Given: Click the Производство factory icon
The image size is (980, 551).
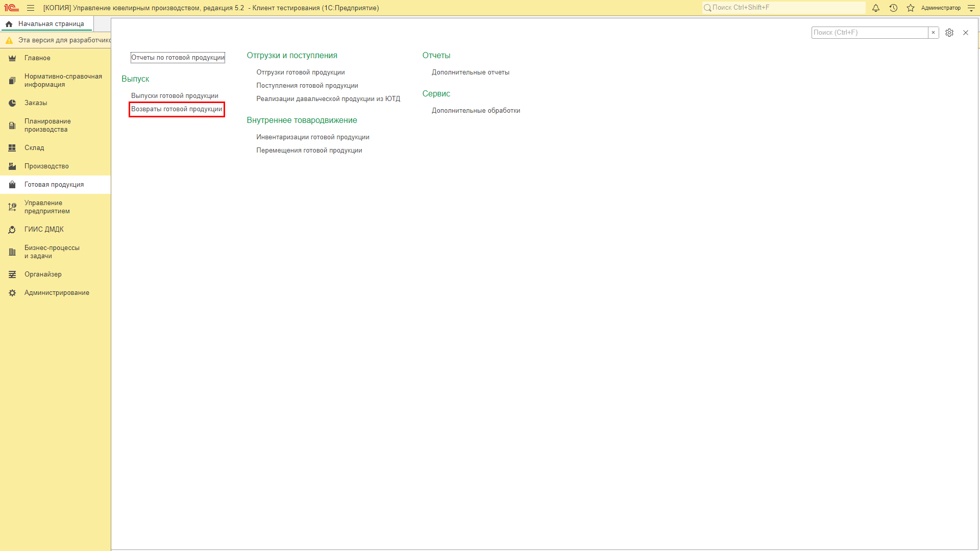Looking at the screenshot, I should [x=12, y=166].
